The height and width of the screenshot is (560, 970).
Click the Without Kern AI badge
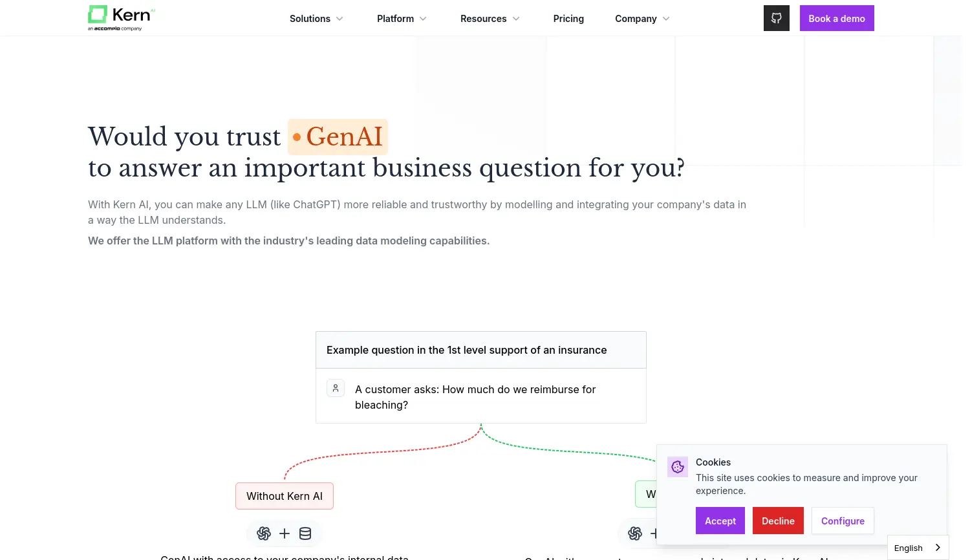[x=285, y=496]
